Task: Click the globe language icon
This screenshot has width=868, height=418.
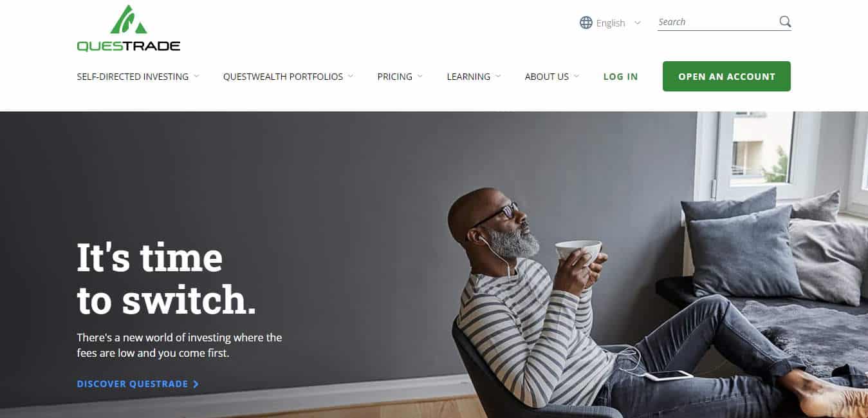Action: pyautogui.click(x=586, y=23)
